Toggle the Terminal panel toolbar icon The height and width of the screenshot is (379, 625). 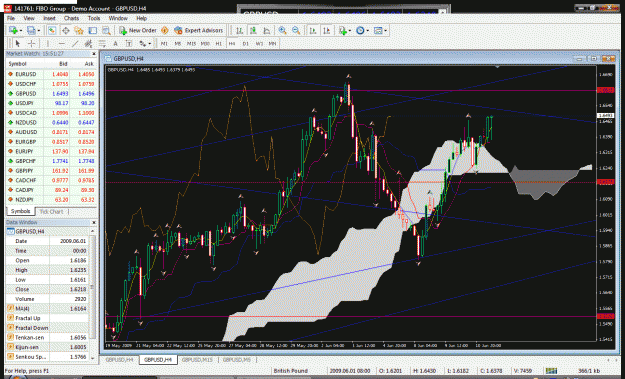(x=92, y=30)
